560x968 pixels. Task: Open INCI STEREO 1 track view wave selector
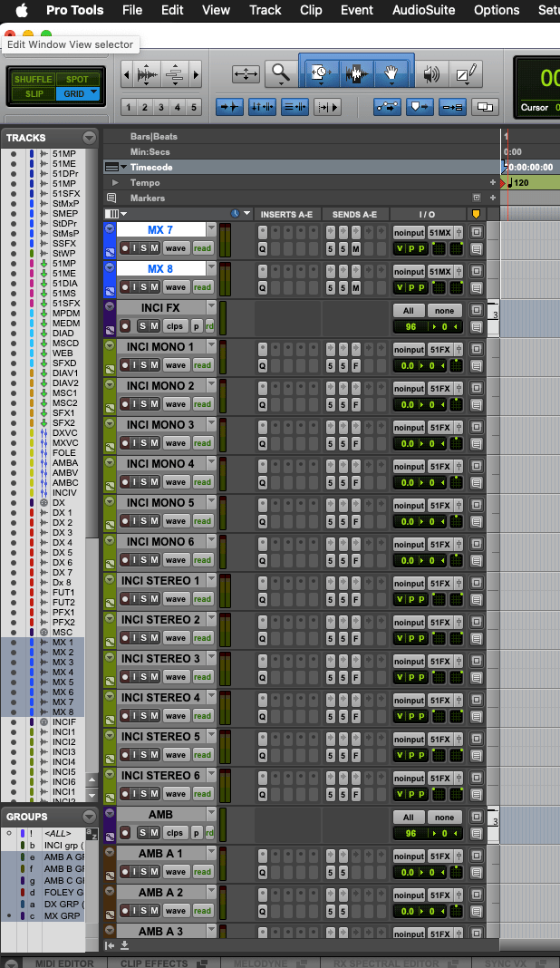(176, 599)
